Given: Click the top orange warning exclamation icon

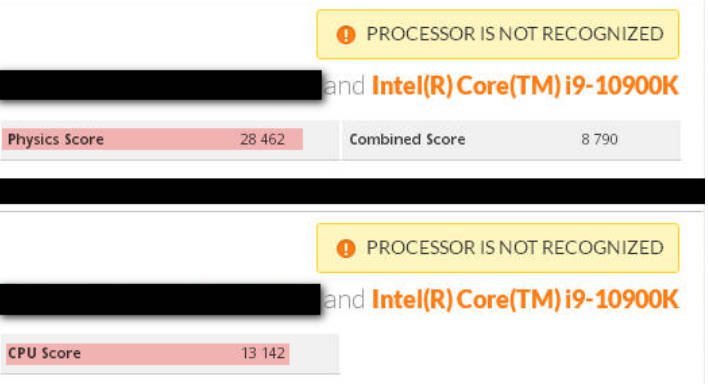Looking at the screenshot, I should 346,35.
